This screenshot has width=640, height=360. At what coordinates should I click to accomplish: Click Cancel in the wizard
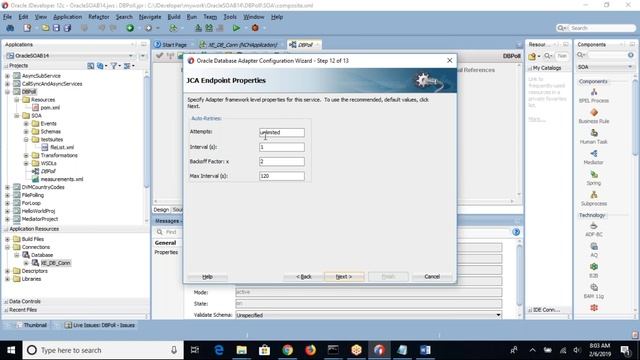[x=432, y=277]
